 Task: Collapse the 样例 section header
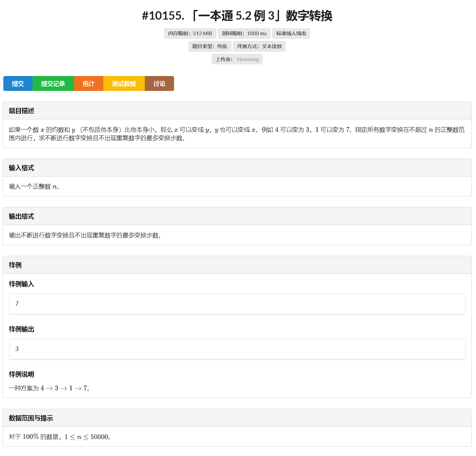[15, 265]
